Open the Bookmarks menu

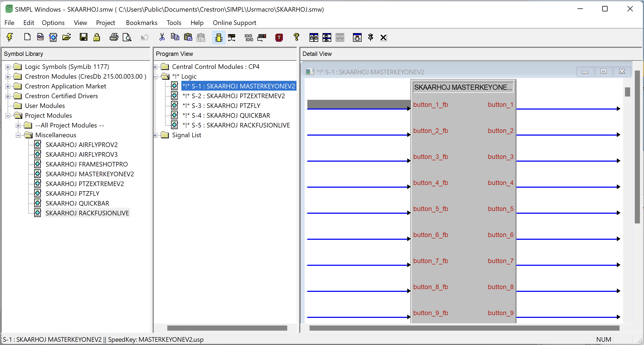[x=141, y=23]
